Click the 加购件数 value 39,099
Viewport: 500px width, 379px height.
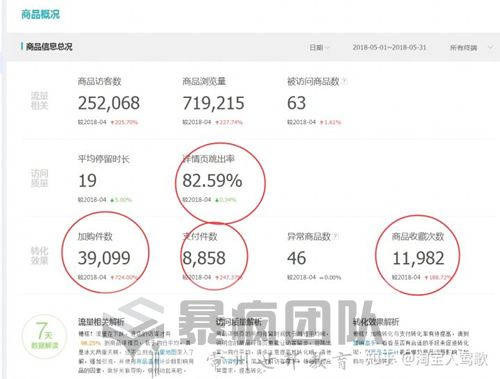[x=104, y=258]
